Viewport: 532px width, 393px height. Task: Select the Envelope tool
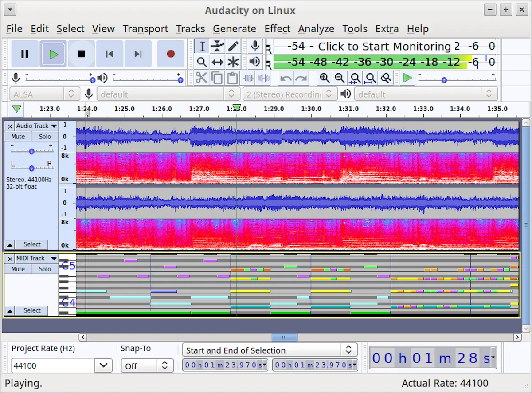(217, 46)
